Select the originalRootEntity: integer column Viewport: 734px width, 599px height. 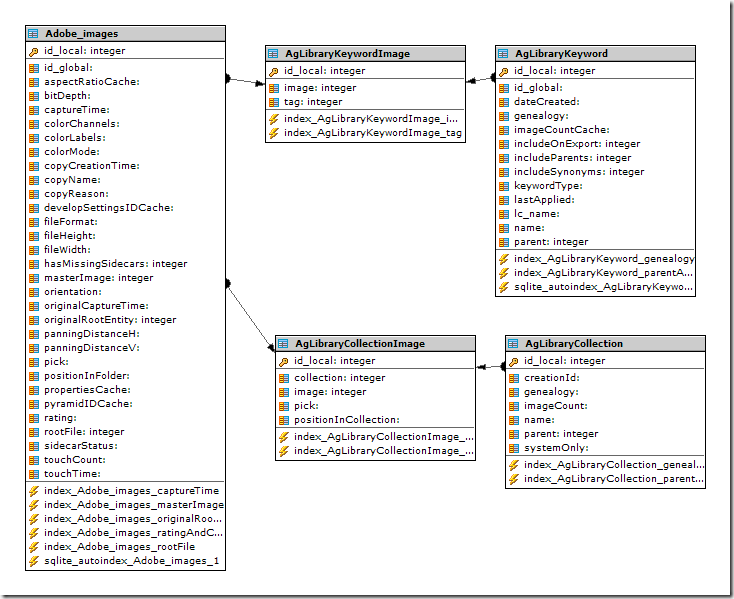pyautogui.click(x=110, y=320)
